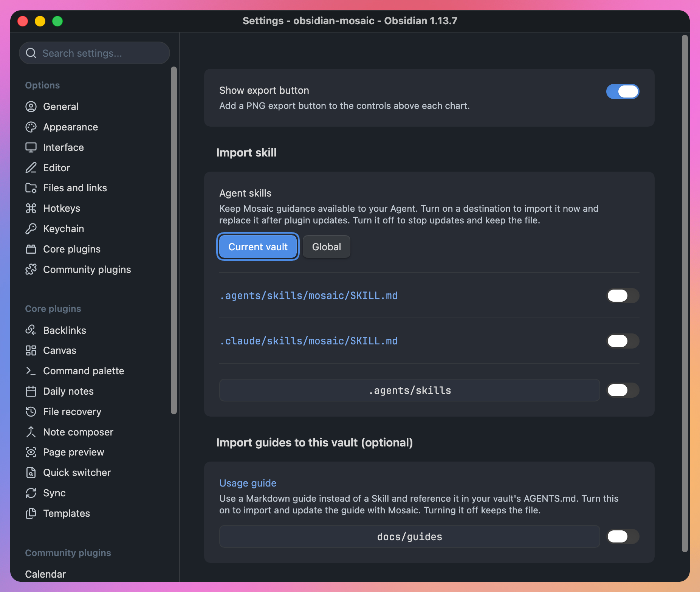
Task: Open the Usage guide link
Action: [248, 483]
